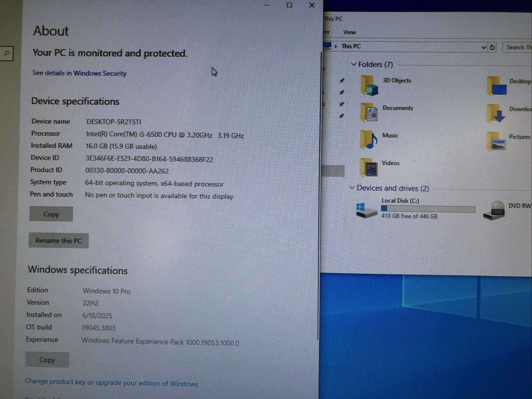Click the Rename this PC button
The height and width of the screenshot is (399, 532).
point(59,241)
